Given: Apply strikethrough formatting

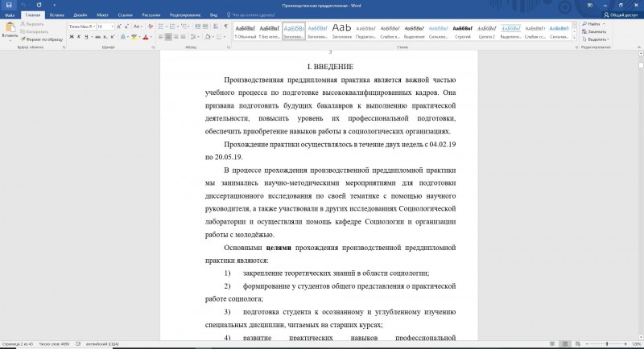Looking at the screenshot, I should (97, 37).
